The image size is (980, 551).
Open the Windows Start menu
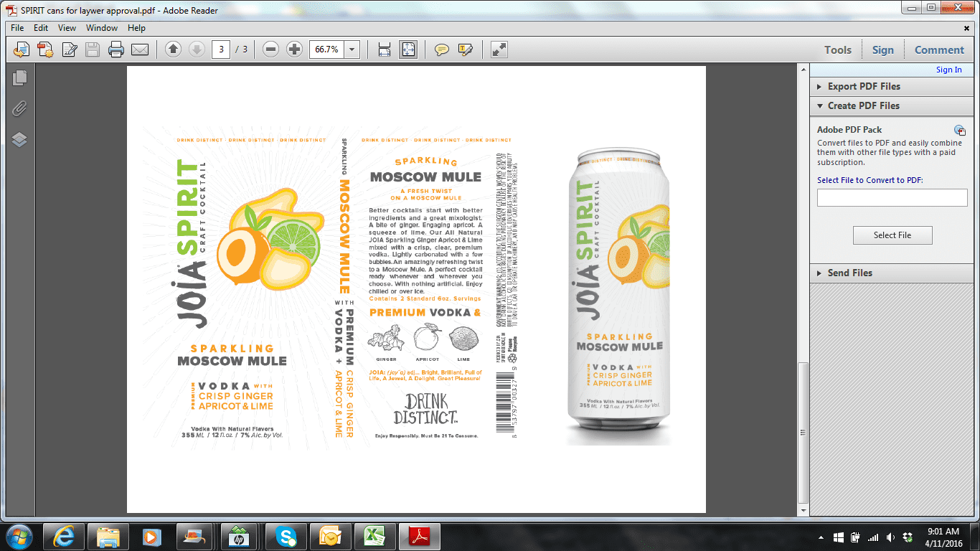coord(19,537)
